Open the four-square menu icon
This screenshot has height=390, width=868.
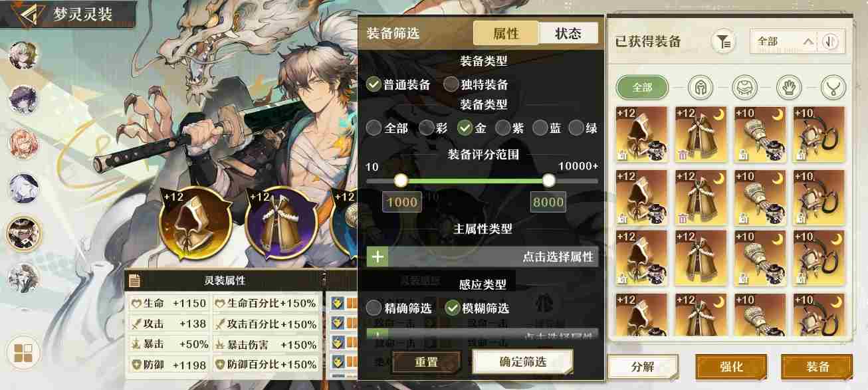(23, 353)
